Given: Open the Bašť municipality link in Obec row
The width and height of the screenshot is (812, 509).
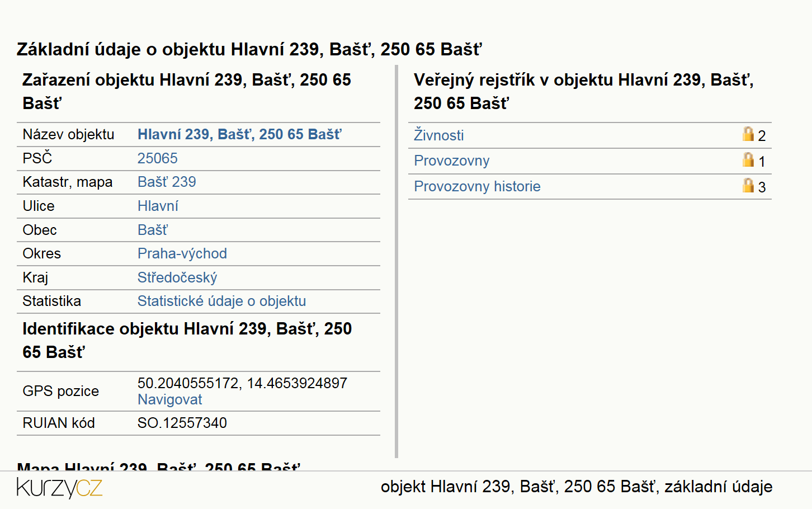Looking at the screenshot, I should (152, 230).
